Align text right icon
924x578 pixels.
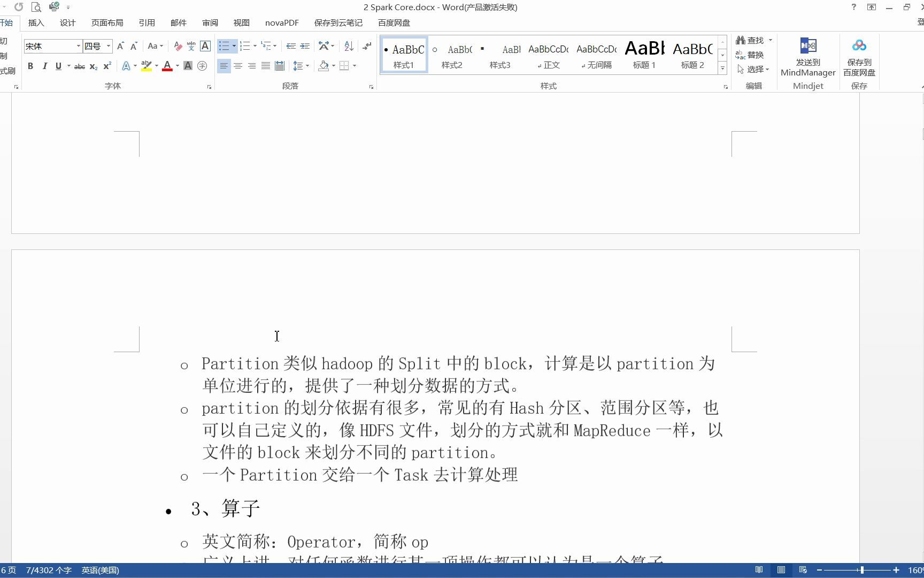click(x=252, y=66)
